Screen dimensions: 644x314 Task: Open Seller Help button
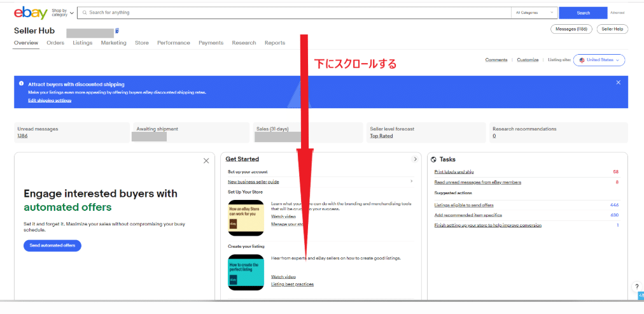click(612, 29)
